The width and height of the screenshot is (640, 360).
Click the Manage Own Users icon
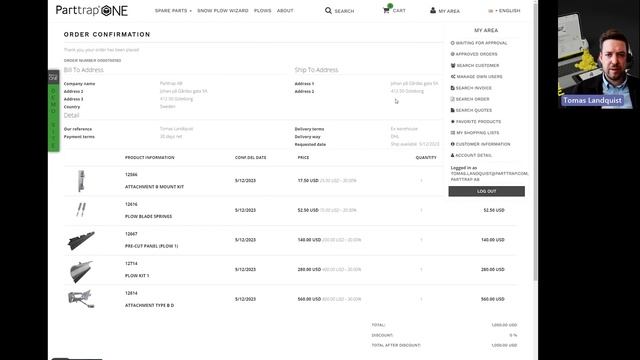453,76
